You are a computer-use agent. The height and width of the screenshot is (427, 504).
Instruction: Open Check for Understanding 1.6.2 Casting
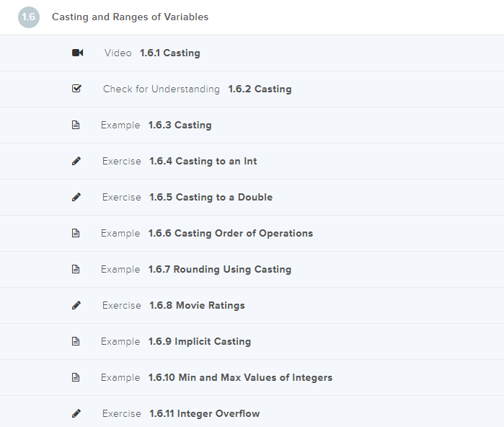(x=260, y=89)
